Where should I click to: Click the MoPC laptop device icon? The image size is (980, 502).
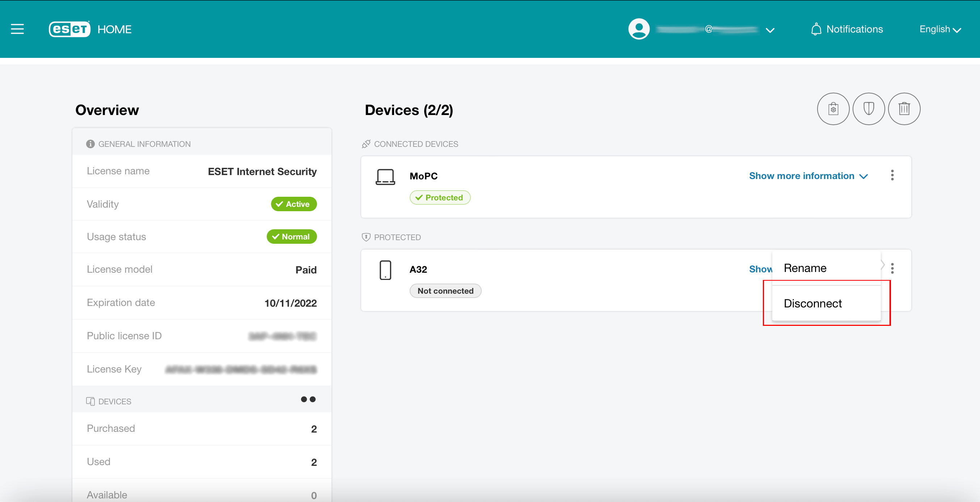[x=385, y=177]
